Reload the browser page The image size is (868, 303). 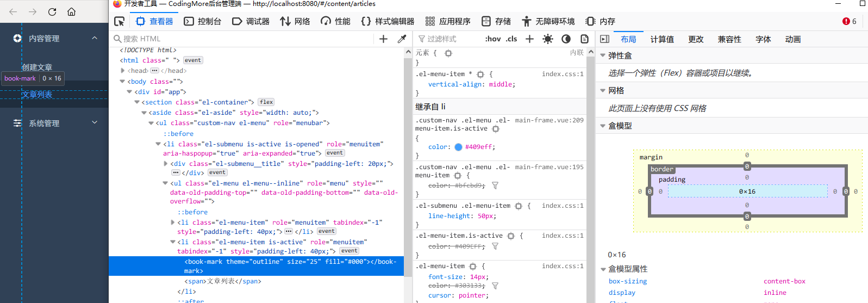point(52,11)
